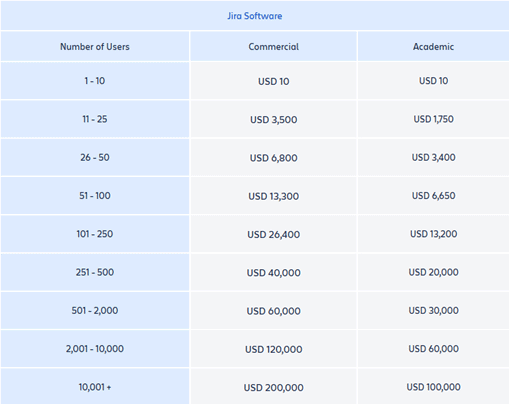Click the USD 6,800 cell
The height and width of the screenshot is (404, 509).
(273, 158)
